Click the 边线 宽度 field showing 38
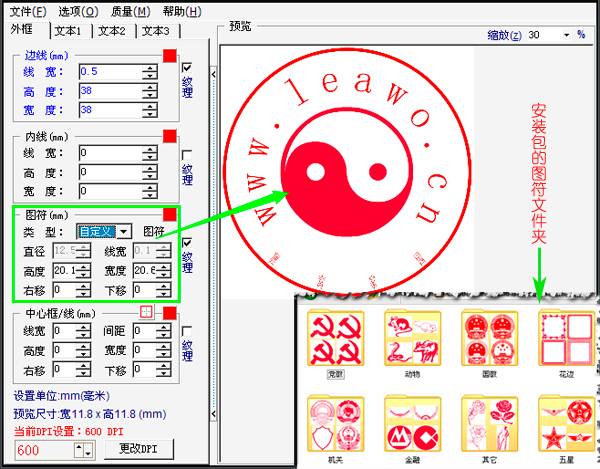The width and height of the screenshot is (600, 469). click(111, 110)
